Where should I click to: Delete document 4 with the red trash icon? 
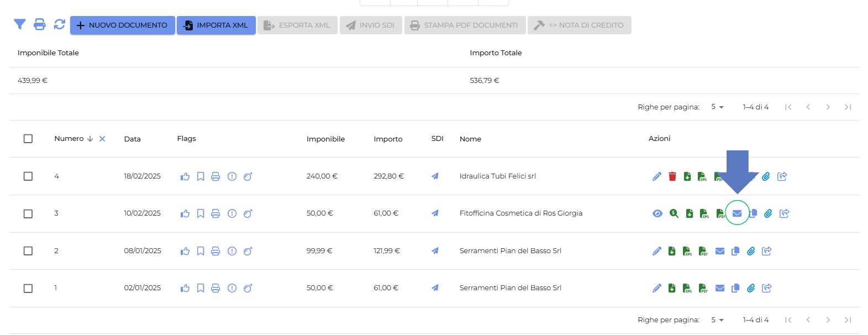(672, 176)
